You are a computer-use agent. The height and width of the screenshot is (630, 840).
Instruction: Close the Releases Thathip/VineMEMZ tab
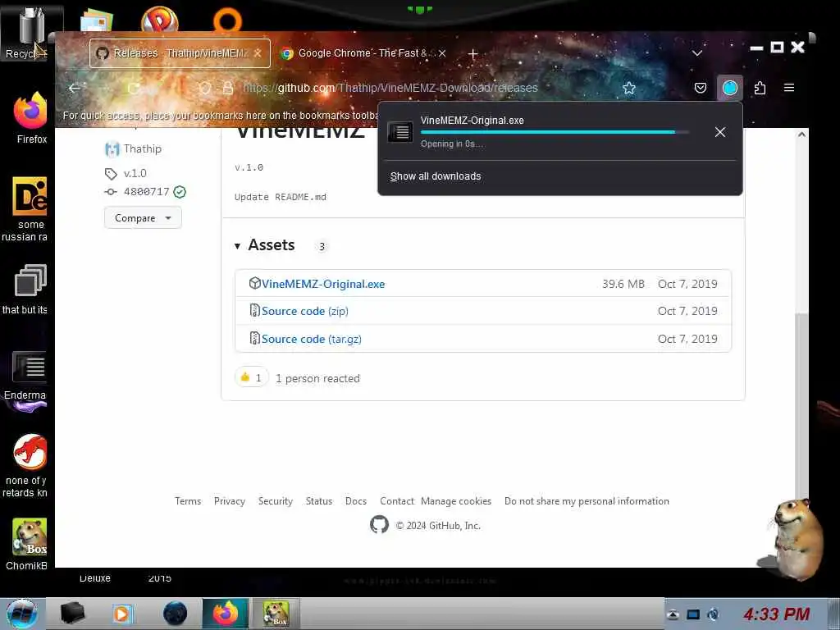258,53
